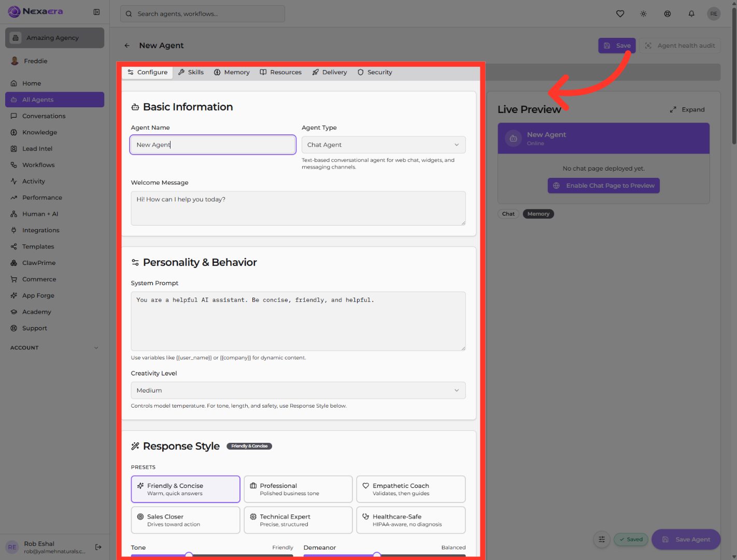Toggle the light/dark theme sun icon
The image size is (737, 560).
tap(644, 14)
